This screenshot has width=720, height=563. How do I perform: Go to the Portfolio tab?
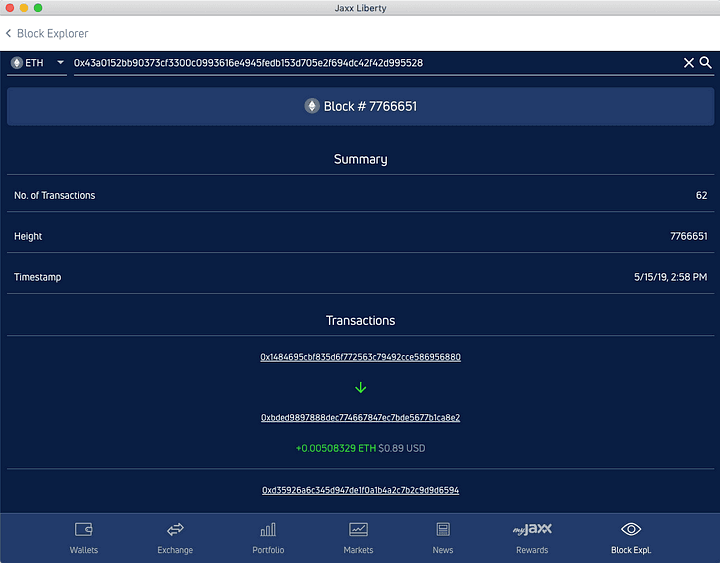(268, 537)
